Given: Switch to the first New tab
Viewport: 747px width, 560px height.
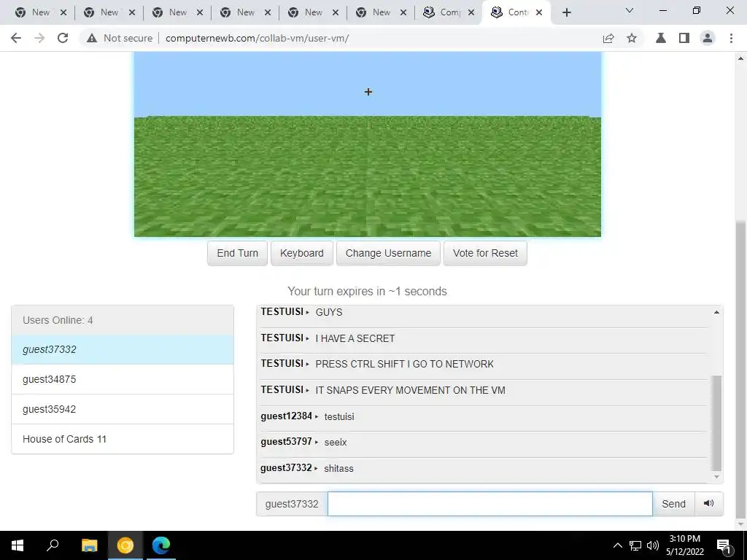Looking at the screenshot, I should 41,13.
